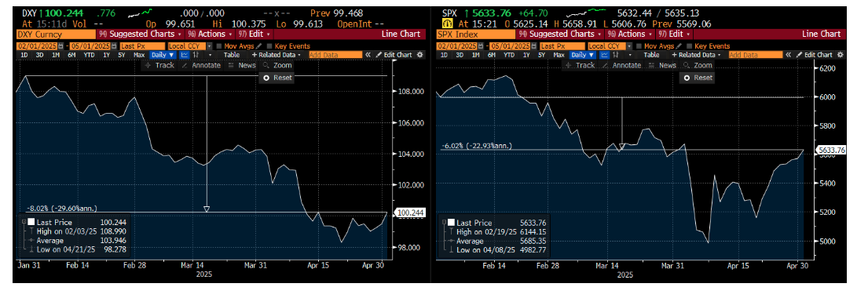868x298 pixels.
Task: Click Add Data field in SPX chart
Action: coord(756,55)
